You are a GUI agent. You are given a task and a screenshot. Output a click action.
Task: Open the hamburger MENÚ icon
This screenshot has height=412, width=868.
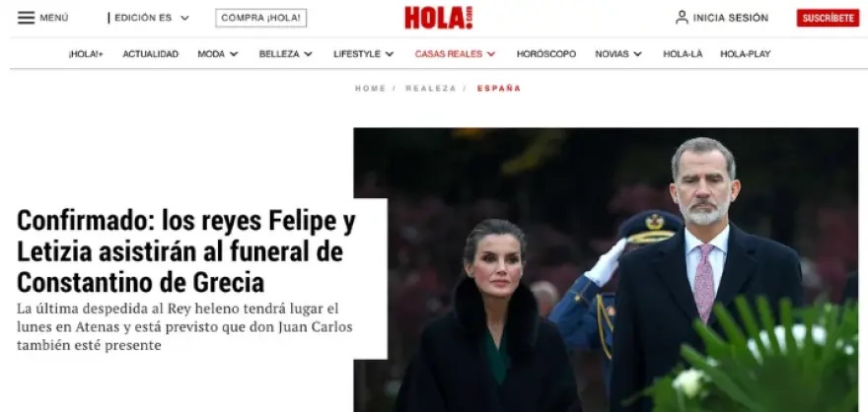[26, 18]
